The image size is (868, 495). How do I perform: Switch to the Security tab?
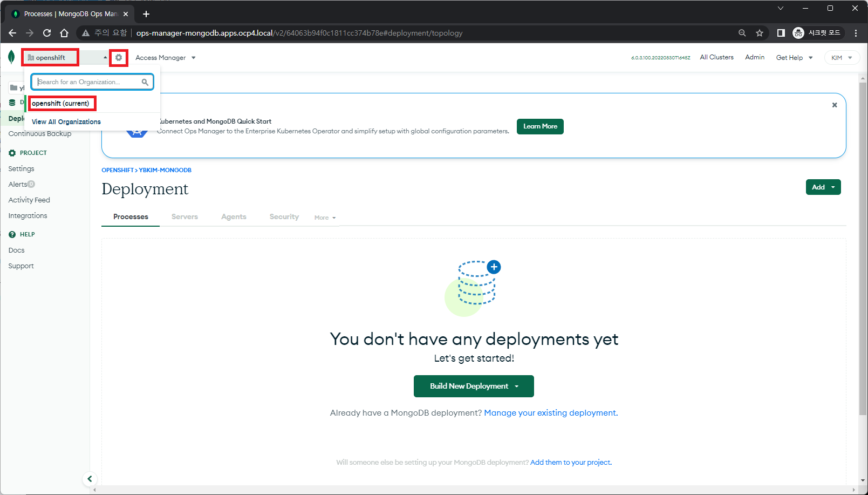click(x=284, y=216)
